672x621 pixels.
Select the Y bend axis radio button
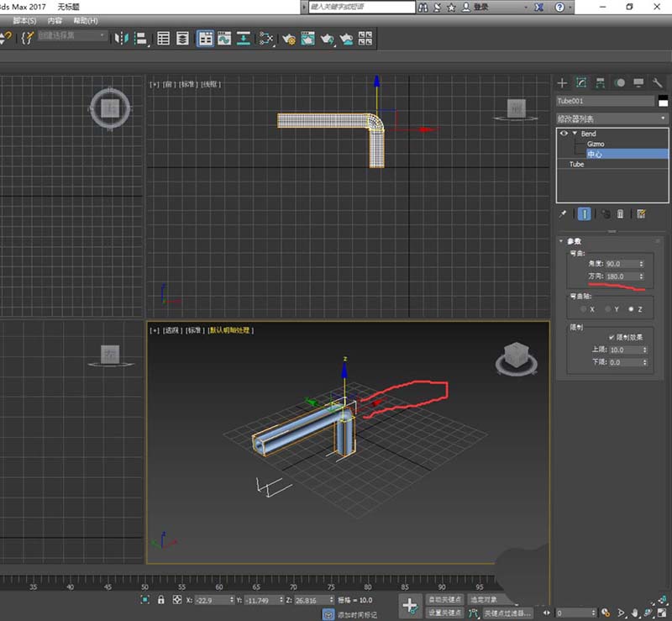click(x=606, y=309)
